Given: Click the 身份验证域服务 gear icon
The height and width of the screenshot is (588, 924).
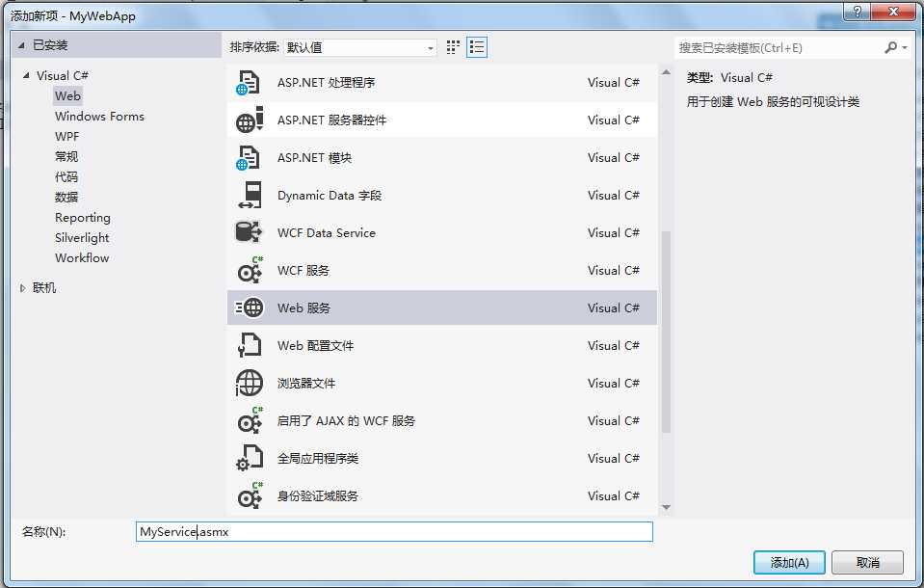Looking at the screenshot, I should click(x=250, y=496).
